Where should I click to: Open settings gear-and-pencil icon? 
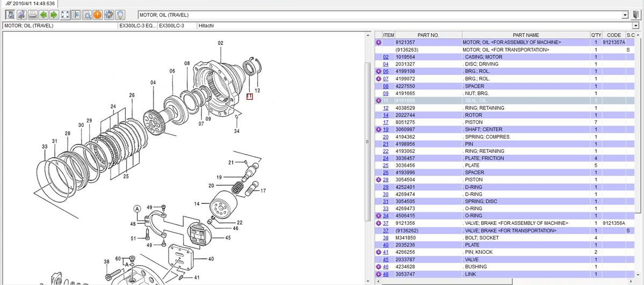point(109,15)
